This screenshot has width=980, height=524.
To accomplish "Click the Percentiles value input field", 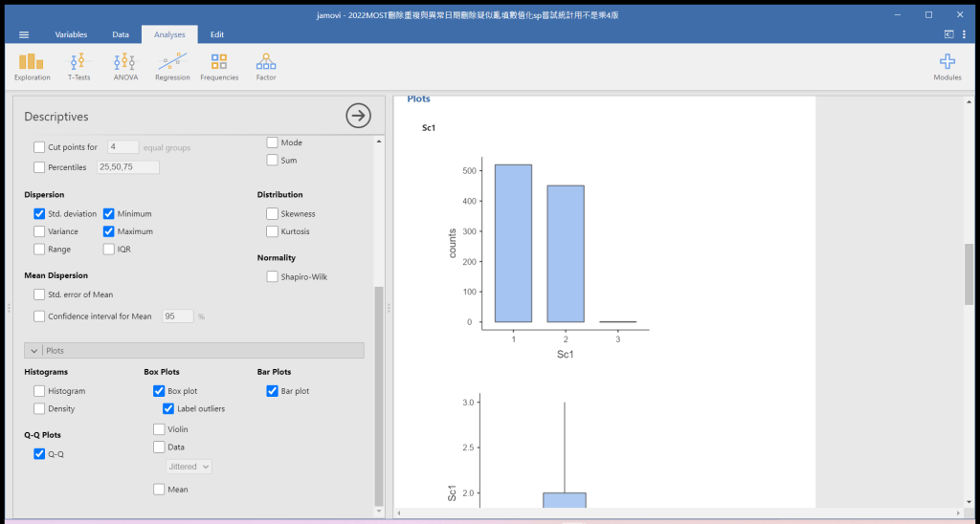I will [x=127, y=167].
